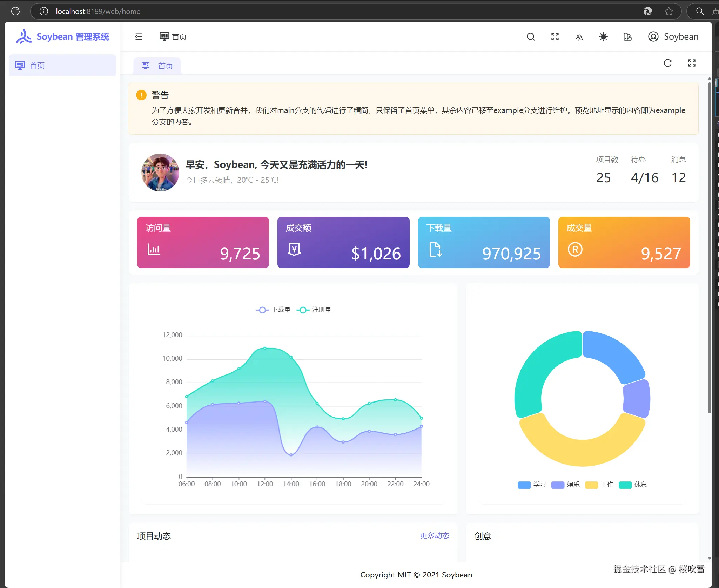Bookmark this page with star icon
This screenshot has height=588, width=719.
pyautogui.click(x=668, y=11)
